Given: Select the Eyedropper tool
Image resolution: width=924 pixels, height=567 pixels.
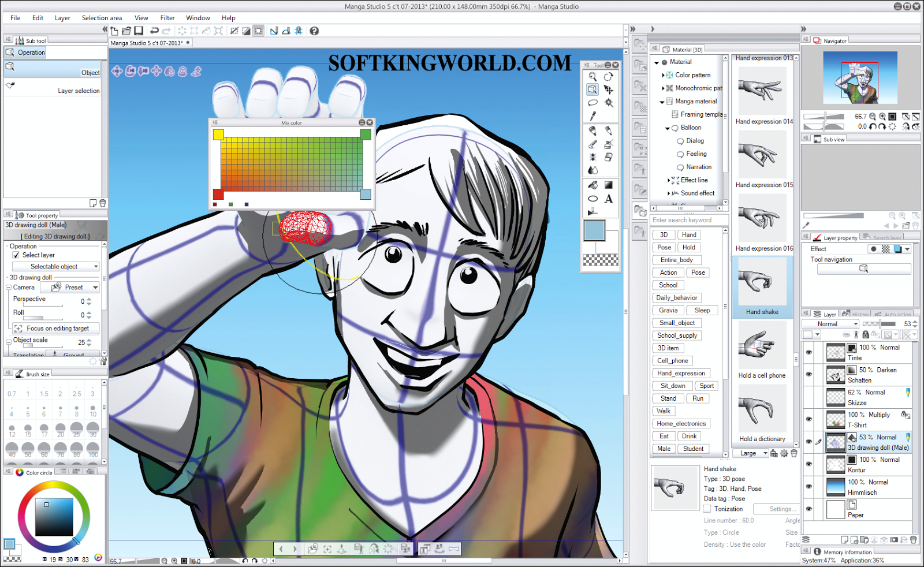Looking at the screenshot, I should (x=593, y=116).
